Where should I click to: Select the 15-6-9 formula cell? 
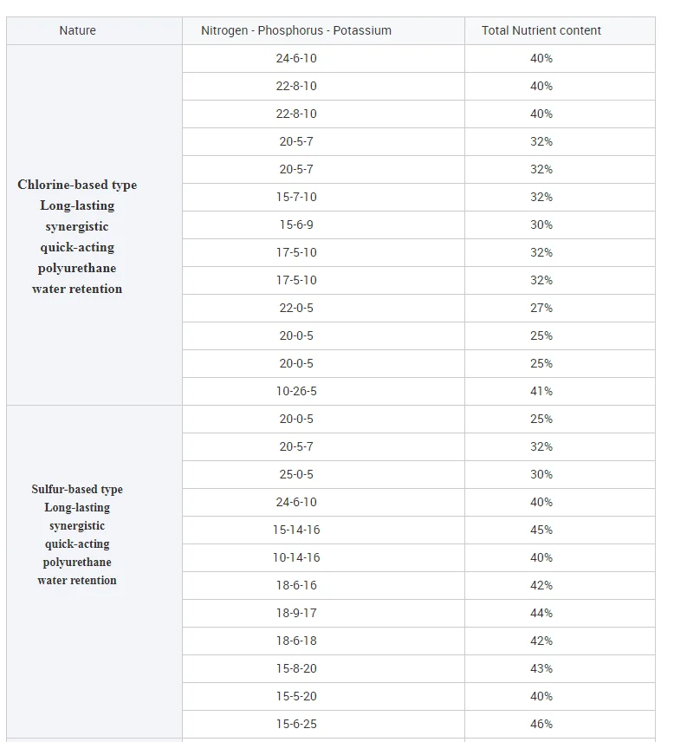click(296, 225)
